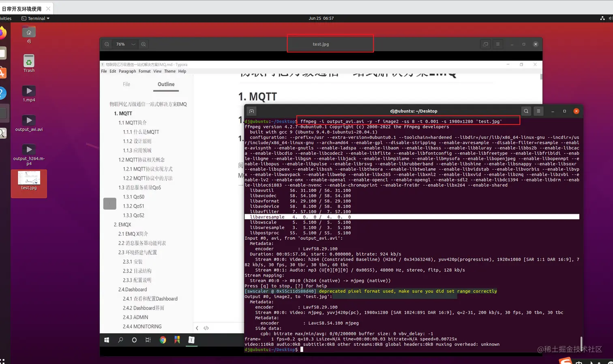Image resolution: width=613 pixels, height=364 pixels.
Task: Open the Format menu in Typora
Action: click(x=144, y=71)
